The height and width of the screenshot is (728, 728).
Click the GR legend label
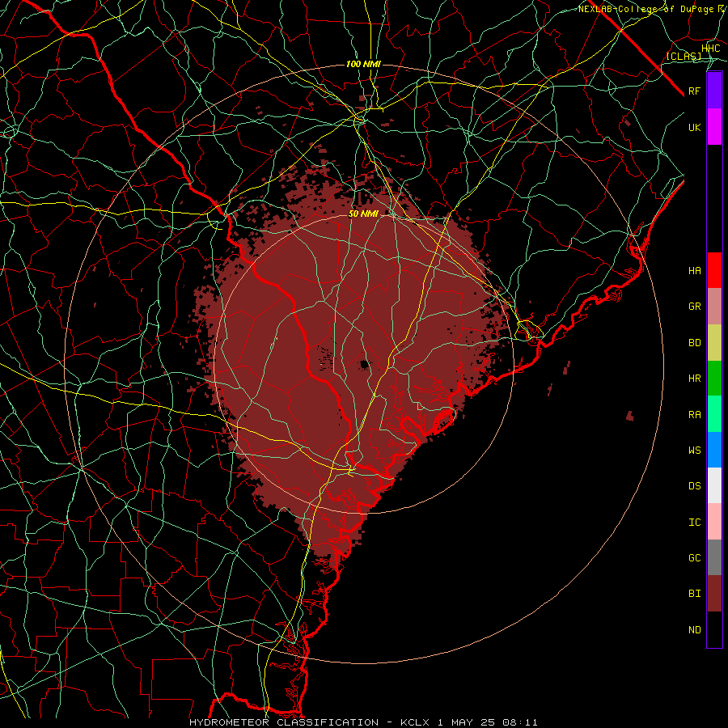(695, 307)
